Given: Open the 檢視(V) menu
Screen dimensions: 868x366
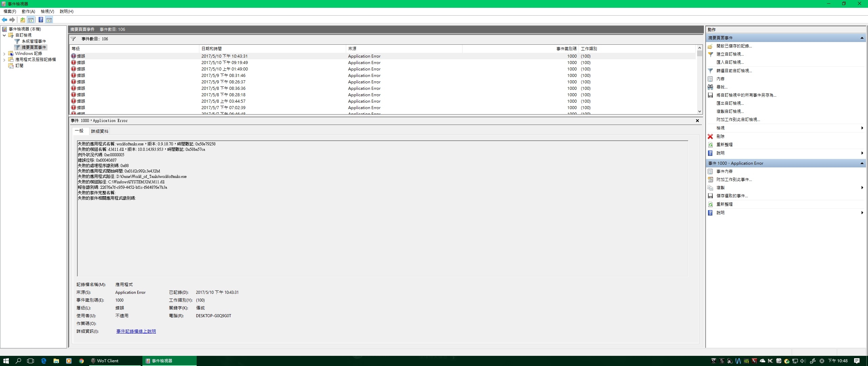Looking at the screenshot, I should click(x=47, y=12).
